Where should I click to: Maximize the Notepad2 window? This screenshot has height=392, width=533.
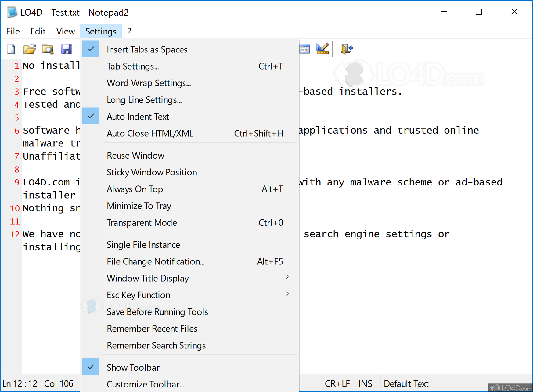click(x=479, y=12)
